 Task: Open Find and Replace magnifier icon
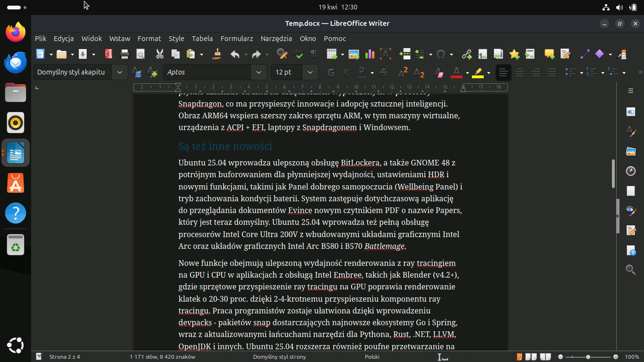[x=282, y=54]
